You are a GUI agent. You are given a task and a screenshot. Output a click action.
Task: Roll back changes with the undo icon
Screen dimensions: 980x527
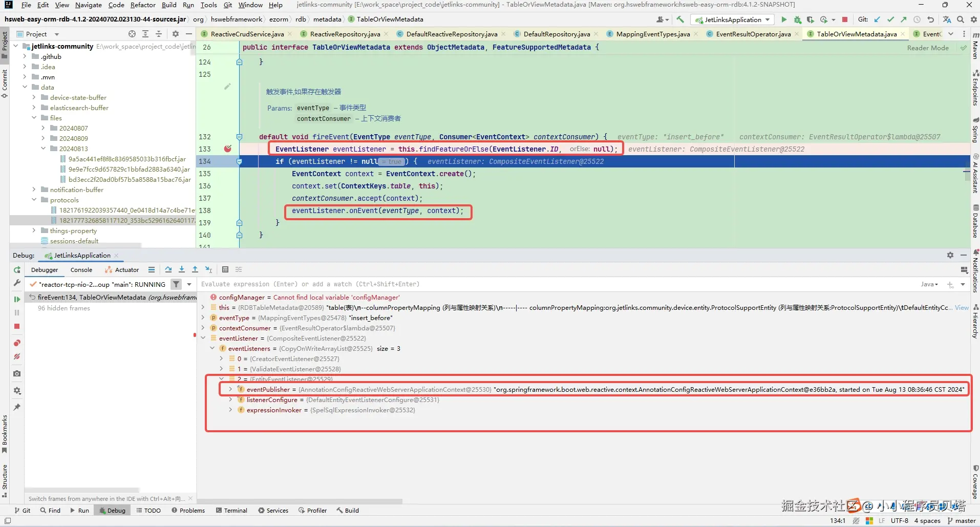pyautogui.click(x=930, y=19)
